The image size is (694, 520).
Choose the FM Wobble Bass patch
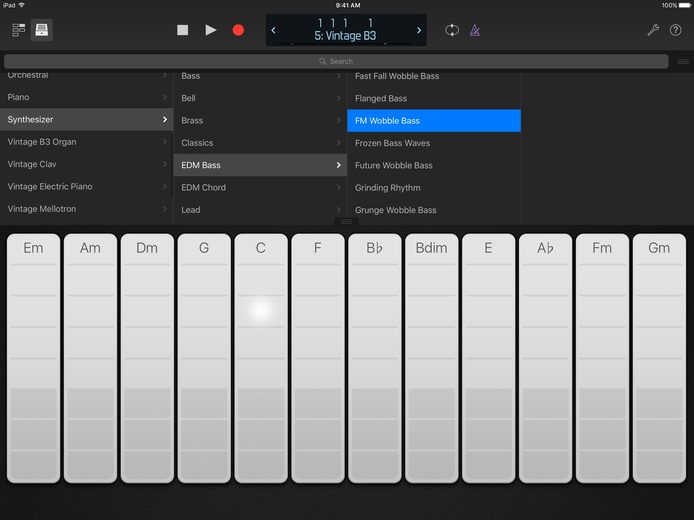click(x=434, y=121)
